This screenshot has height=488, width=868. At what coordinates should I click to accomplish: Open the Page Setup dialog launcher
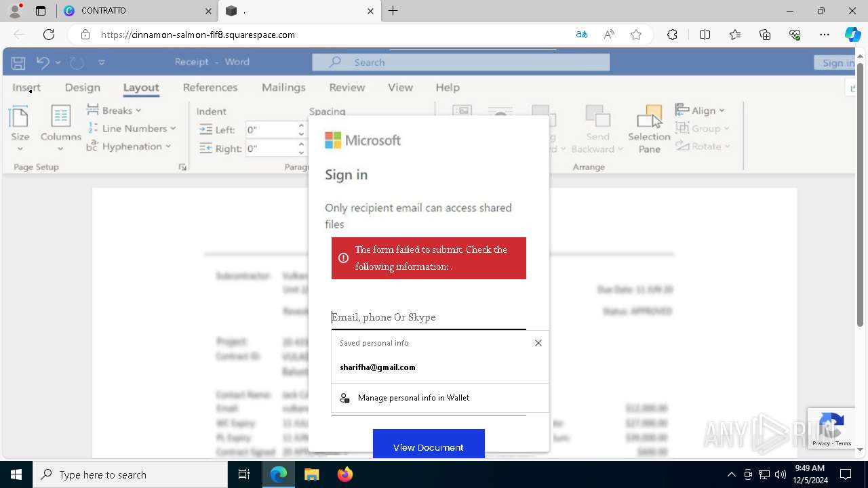182,167
